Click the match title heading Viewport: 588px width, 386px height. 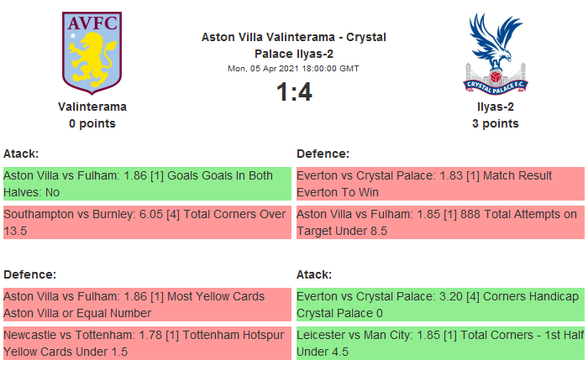(294, 44)
